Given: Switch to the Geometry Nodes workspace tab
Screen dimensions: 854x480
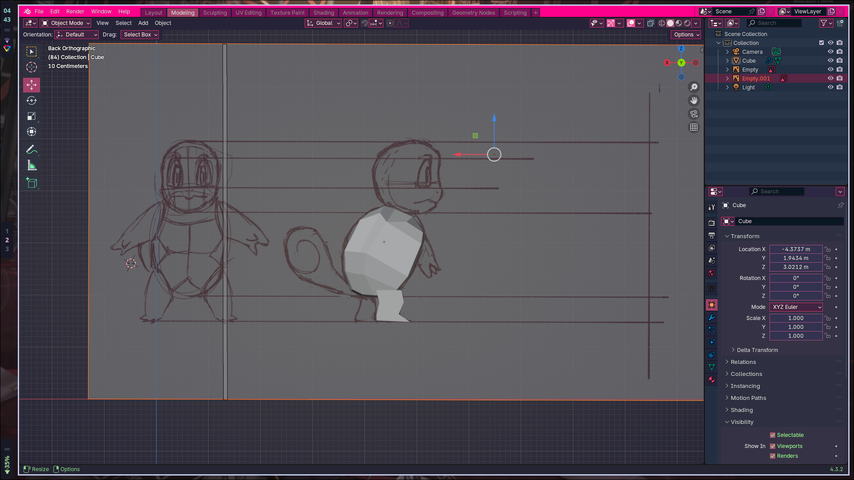Looking at the screenshot, I should [x=473, y=13].
